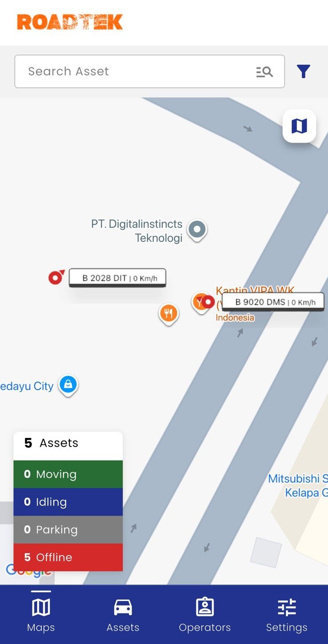Filter by Idling assets
The height and width of the screenshot is (644, 328).
click(68, 502)
